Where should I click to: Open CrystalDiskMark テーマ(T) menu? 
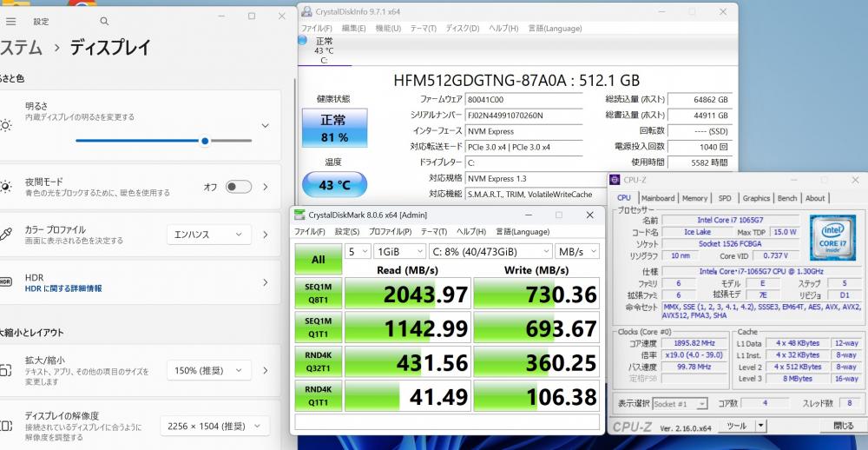(433, 232)
